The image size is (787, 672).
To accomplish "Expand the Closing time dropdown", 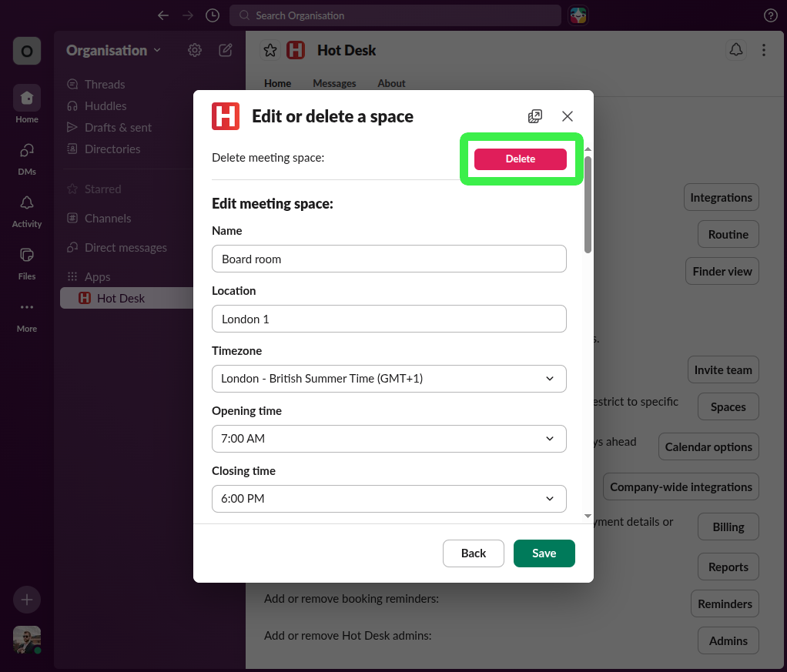I will coord(389,499).
